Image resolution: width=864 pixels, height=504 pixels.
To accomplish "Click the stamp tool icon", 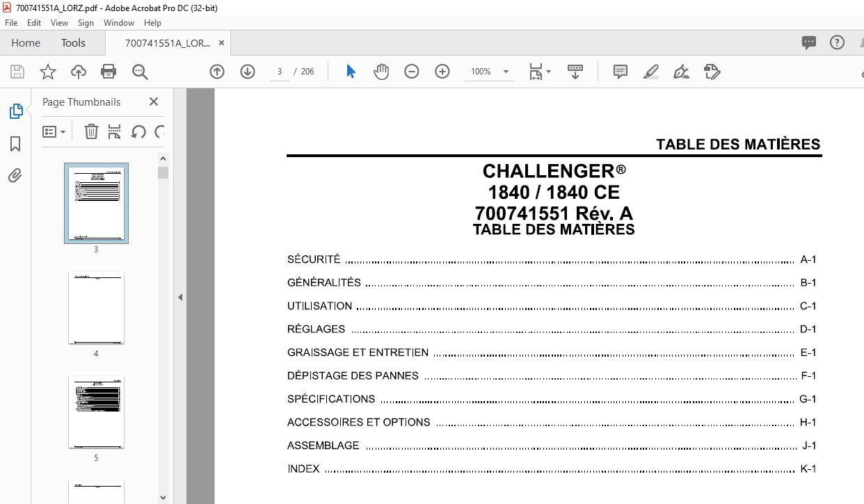I will click(x=712, y=72).
